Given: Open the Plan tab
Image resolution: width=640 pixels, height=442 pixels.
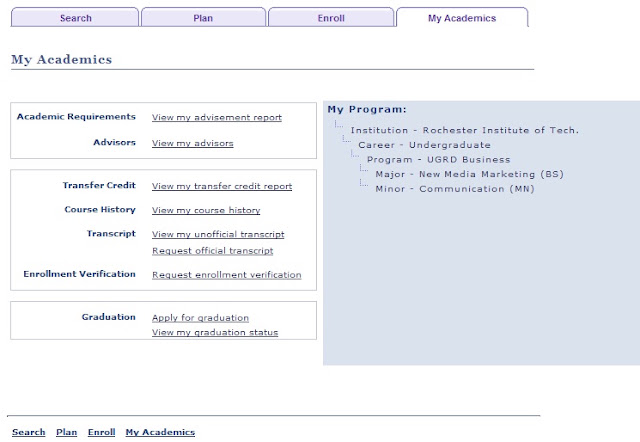Looking at the screenshot, I should coord(203,18).
